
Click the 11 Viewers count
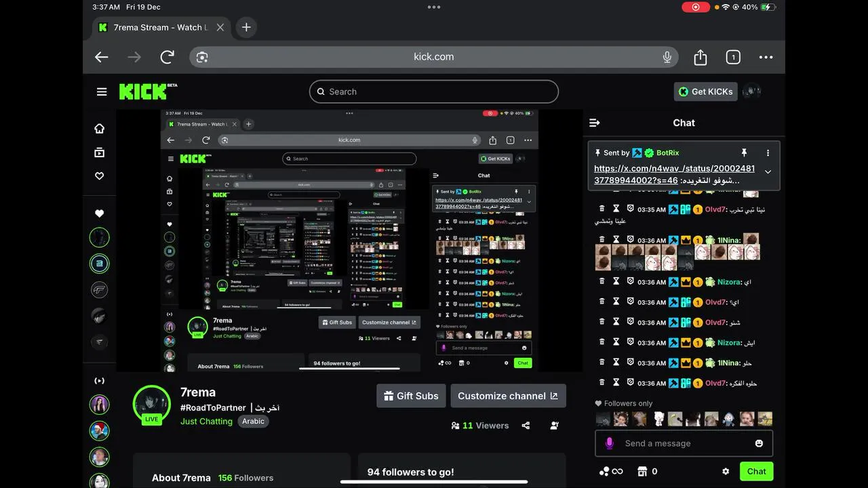point(485,426)
